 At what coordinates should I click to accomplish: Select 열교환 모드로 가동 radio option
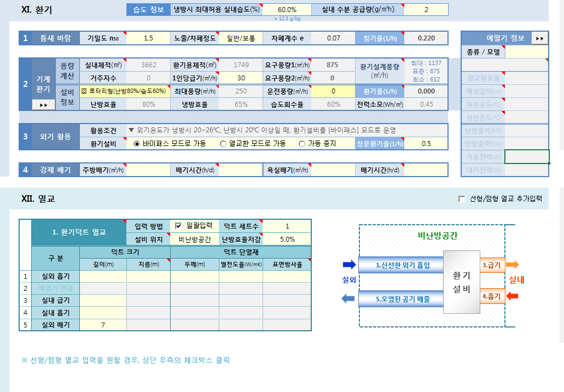[223, 144]
